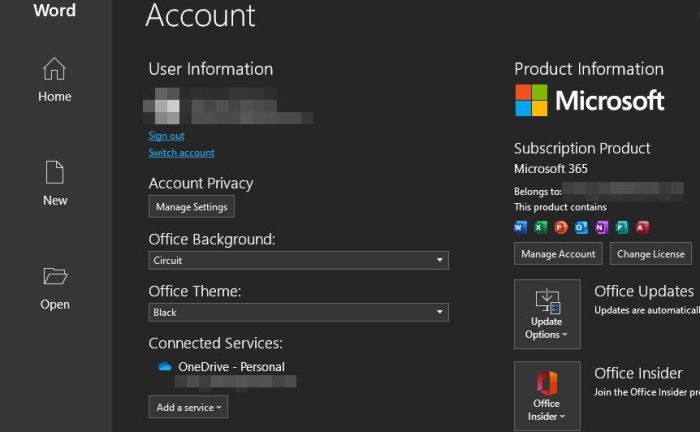The height and width of the screenshot is (432, 700).
Task: Open the Office Background dropdown
Action: coord(298,260)
